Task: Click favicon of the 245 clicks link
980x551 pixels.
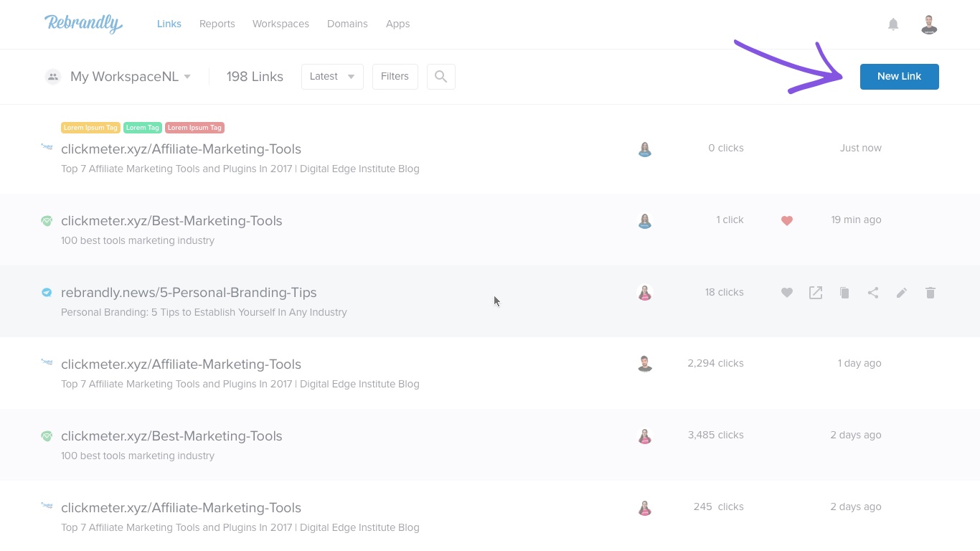Action: pyautogui.click(x=47, y=506)
